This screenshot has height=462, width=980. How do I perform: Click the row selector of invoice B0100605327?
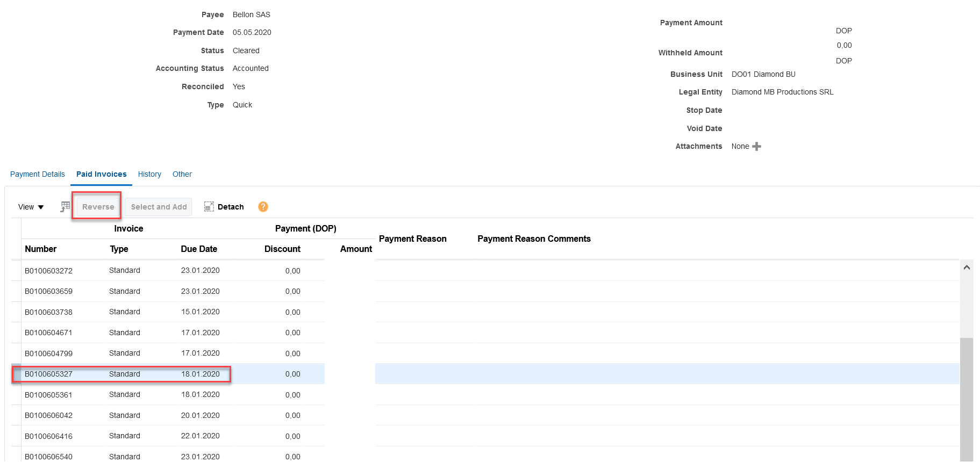click(16, 374)
